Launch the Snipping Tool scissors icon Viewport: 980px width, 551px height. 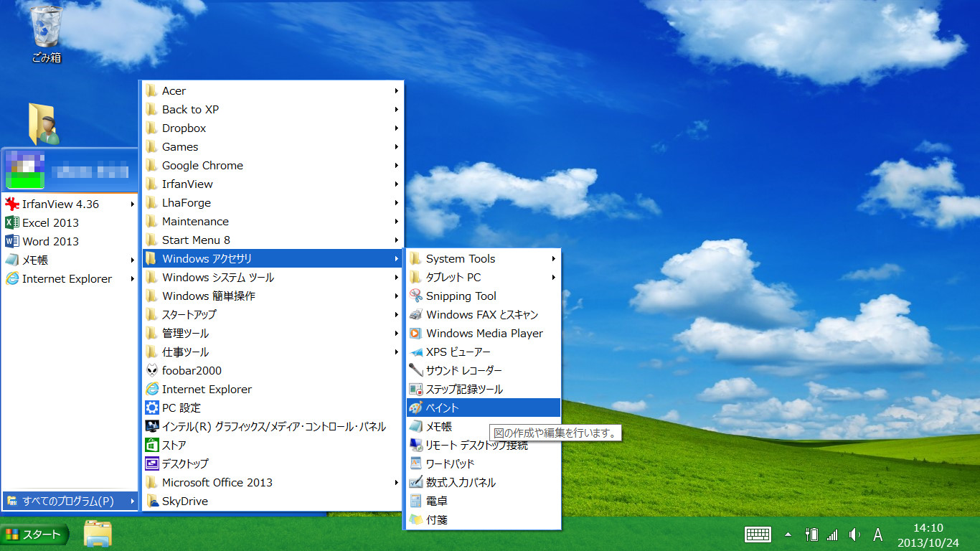tap(416, 296)
